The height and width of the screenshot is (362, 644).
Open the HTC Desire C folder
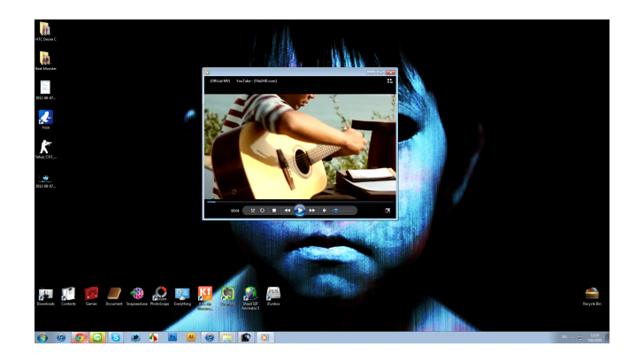(45, 31)
